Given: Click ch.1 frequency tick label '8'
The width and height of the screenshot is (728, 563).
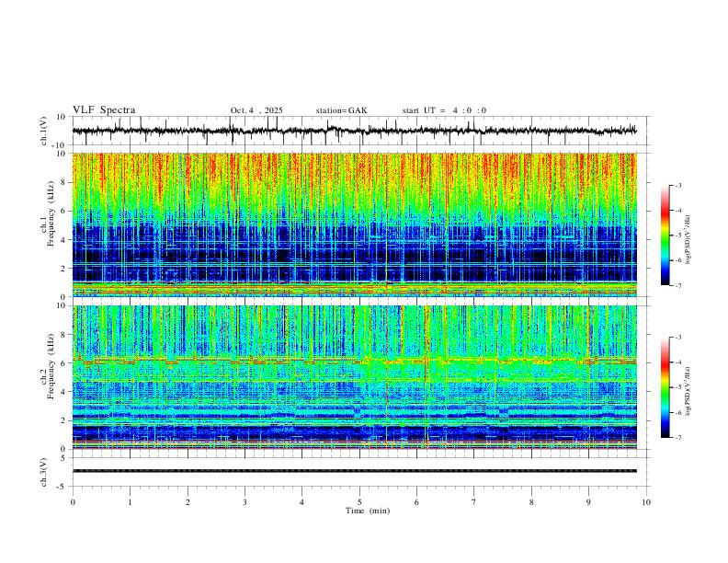Looking at the screenshot, I should pos(63,182).
